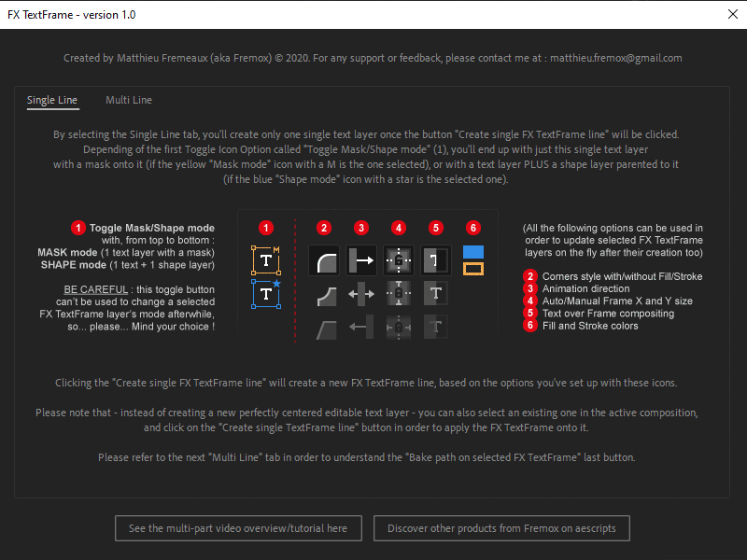Select the blue Shape mode star icon

click(266, 294)
